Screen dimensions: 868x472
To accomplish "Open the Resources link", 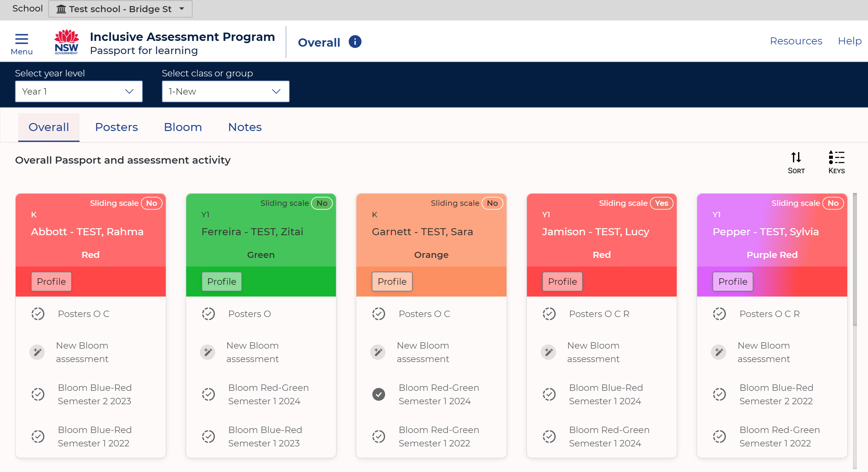I will click(796, 41).
